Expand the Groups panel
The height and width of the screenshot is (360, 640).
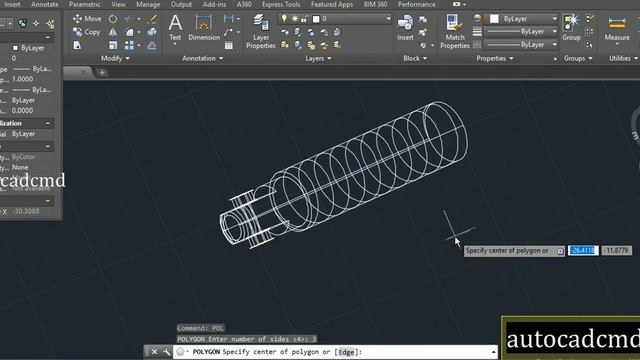pos(578,58)
